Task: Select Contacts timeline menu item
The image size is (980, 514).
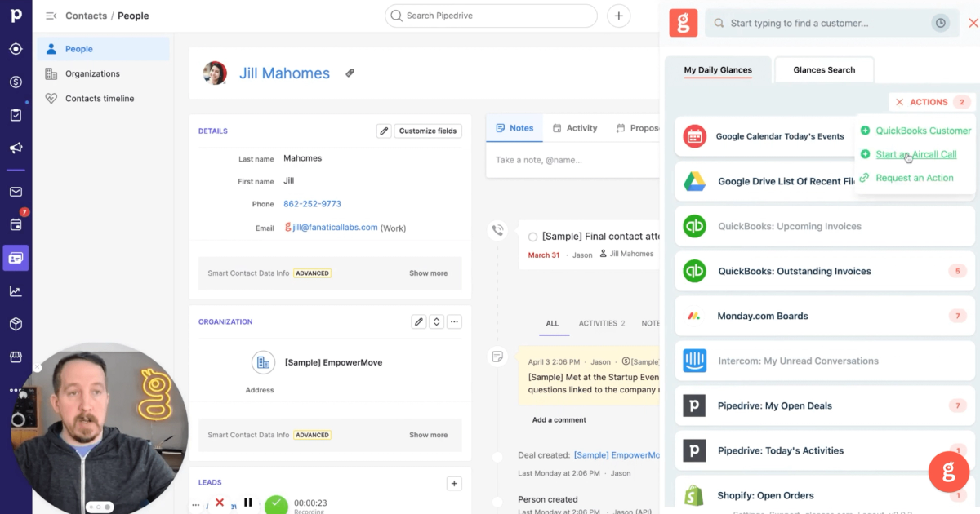Action: coord(102,99)
